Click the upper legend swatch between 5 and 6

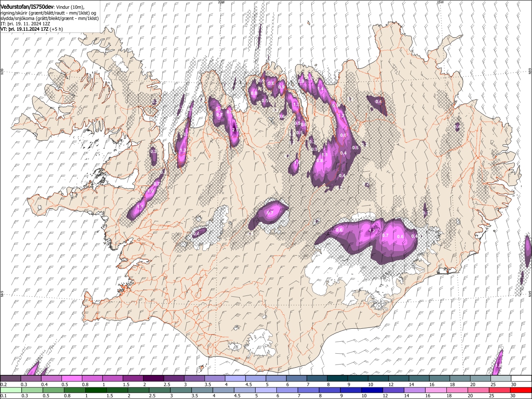(276, 378)
